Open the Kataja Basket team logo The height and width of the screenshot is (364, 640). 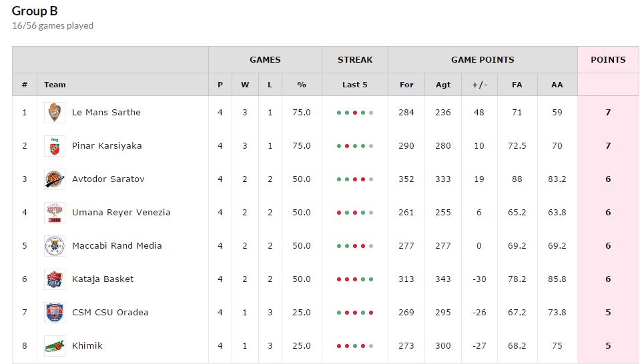pos(55,279)
